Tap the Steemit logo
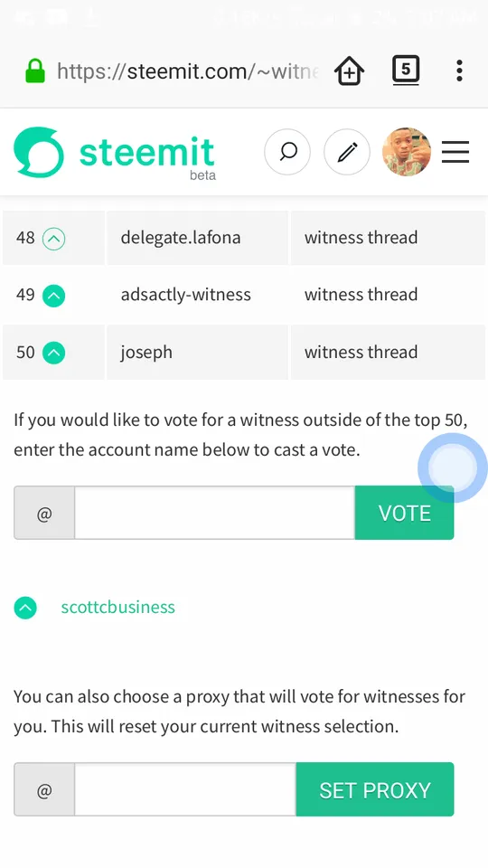The height and width of the screenshot is (868, 488). click(115, 153)
